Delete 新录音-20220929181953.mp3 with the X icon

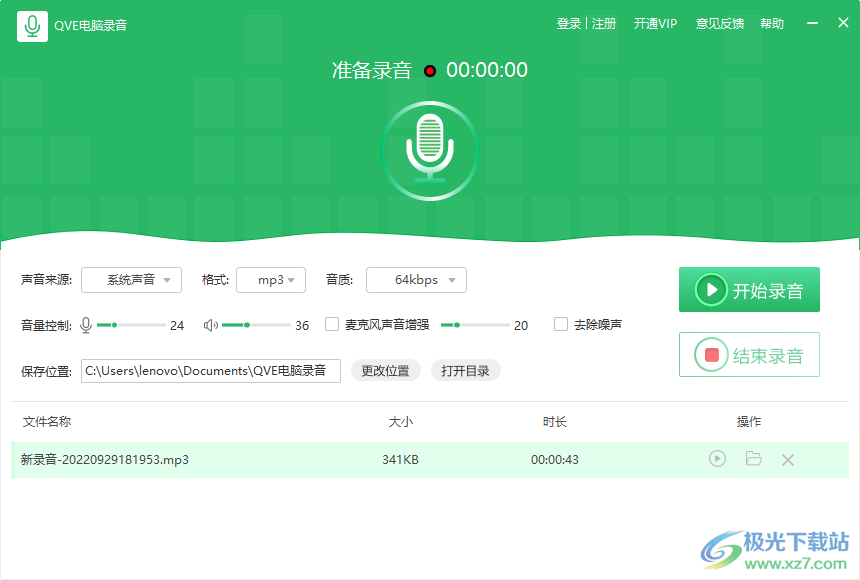pos(788,459)
